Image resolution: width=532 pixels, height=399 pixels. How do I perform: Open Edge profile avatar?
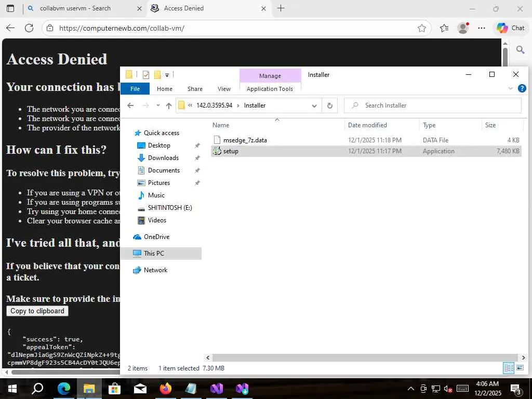click(x=463, y=28)
